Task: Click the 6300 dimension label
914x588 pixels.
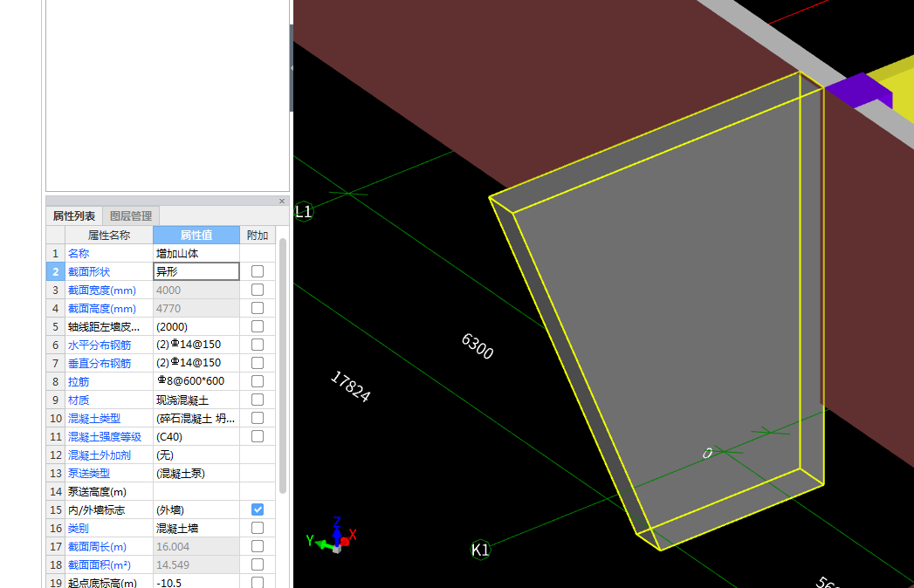Action: 478,346
